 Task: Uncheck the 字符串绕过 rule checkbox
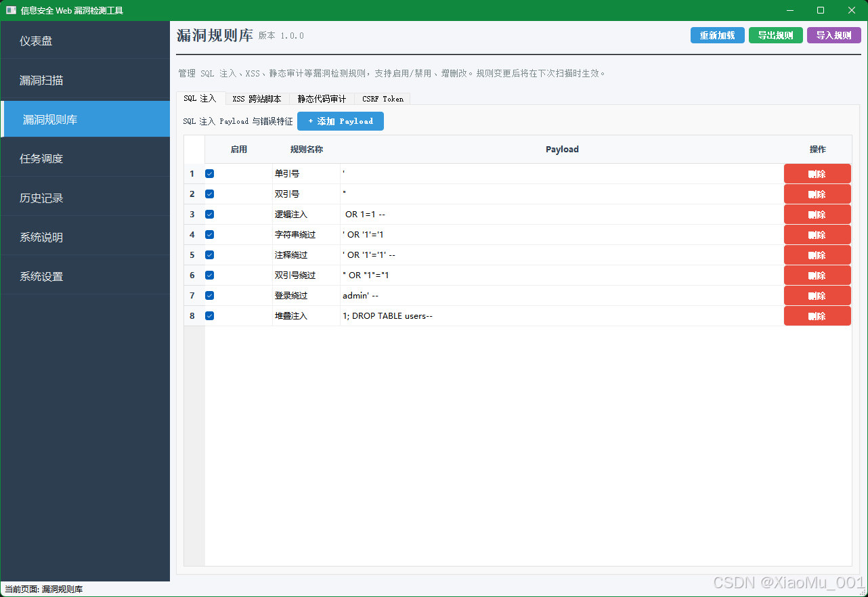210,235
